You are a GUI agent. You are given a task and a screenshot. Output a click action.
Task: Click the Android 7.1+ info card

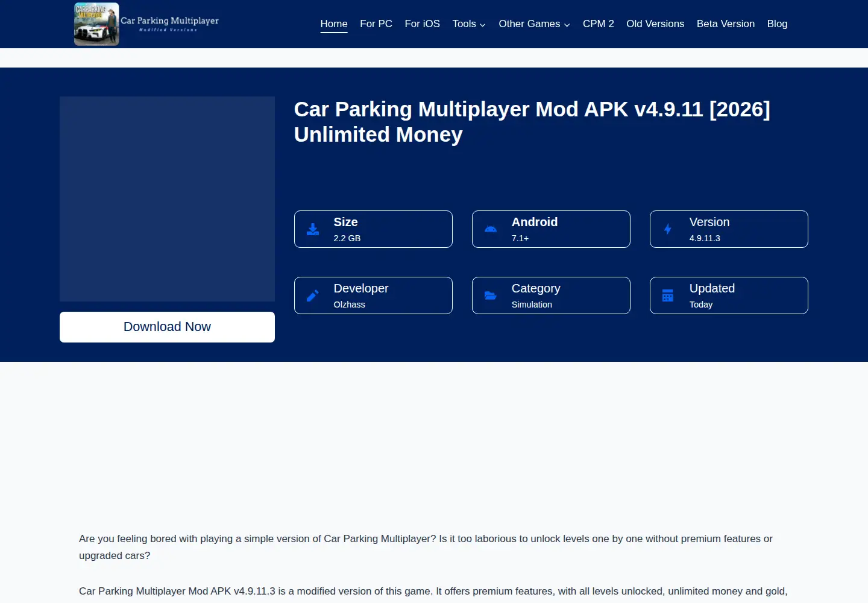pos(551,229)
